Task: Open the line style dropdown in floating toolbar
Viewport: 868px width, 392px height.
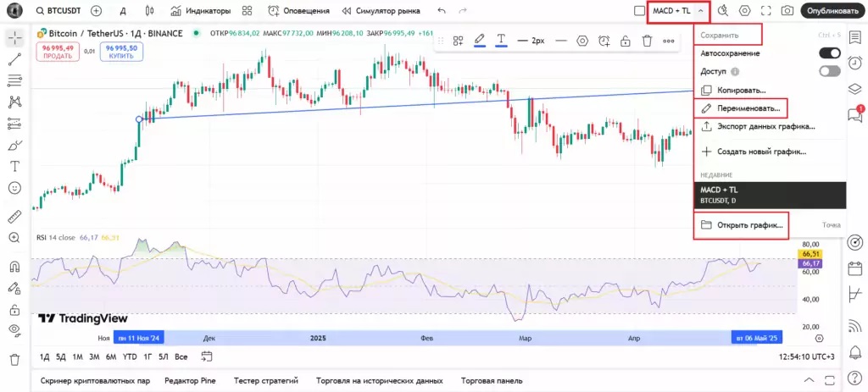Action: click(x=561, y=41)
